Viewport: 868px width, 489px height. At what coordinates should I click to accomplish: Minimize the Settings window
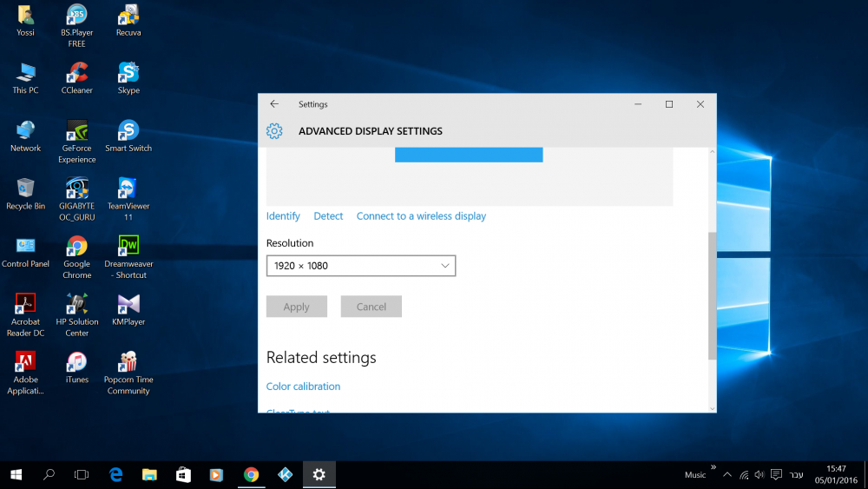click(x=638, y=104)
